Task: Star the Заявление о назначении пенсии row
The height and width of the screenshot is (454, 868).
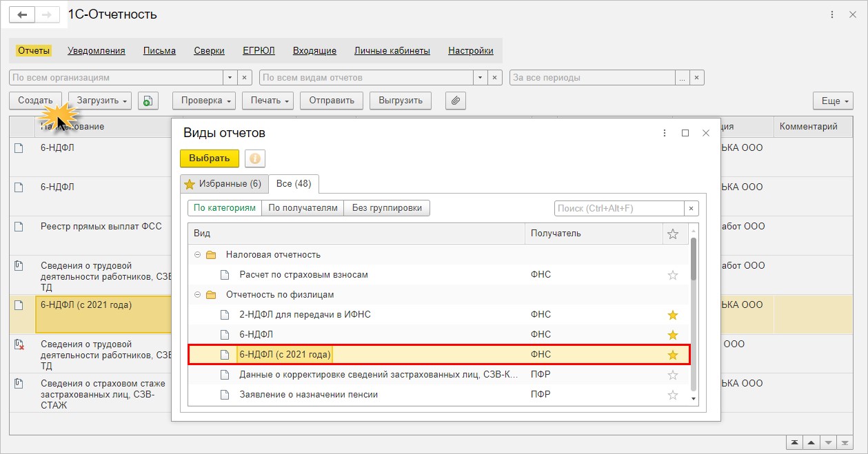Action: [x=673, y=395]
